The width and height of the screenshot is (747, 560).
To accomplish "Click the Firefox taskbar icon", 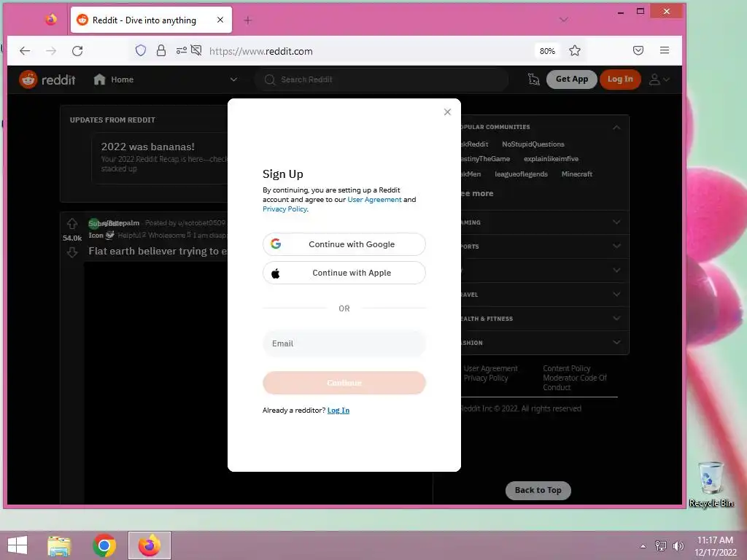I will (x=149, y=545).
